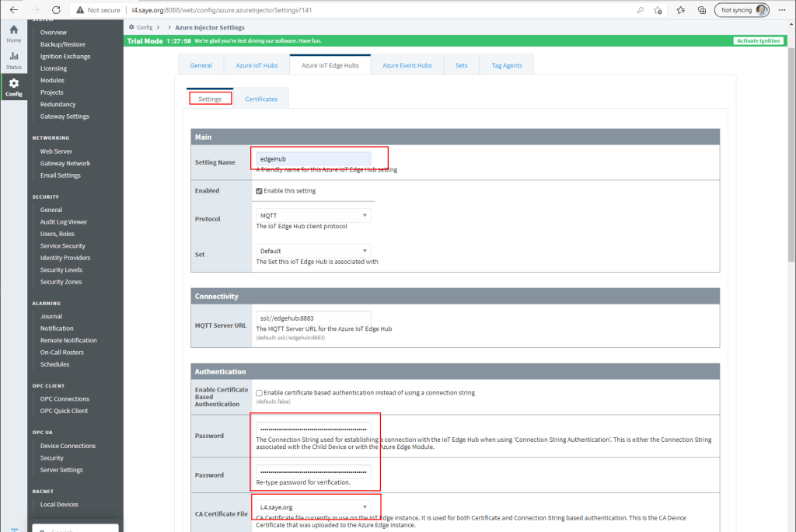This screenshot has height=532, width=796.
Task: Open the Status section from the sidebar
Action: [x=13, y=58]
